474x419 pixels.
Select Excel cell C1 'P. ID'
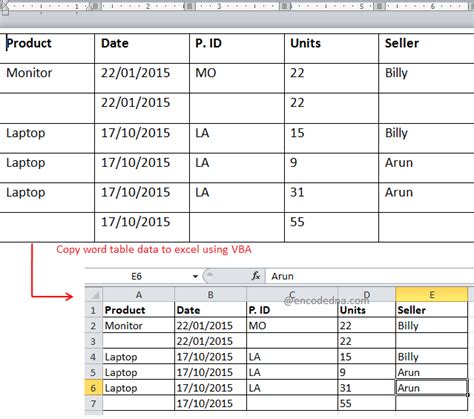pyautogui.click(x=292, y=310)
